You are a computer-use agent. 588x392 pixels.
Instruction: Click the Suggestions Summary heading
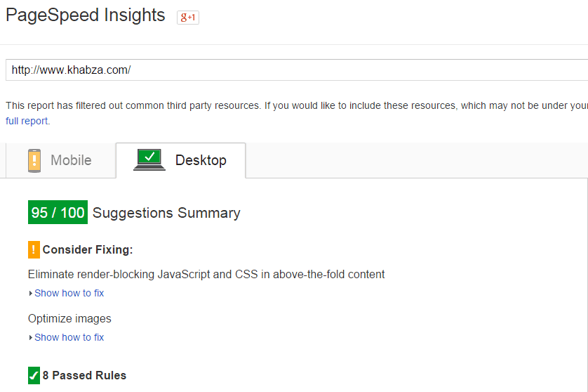166,213
